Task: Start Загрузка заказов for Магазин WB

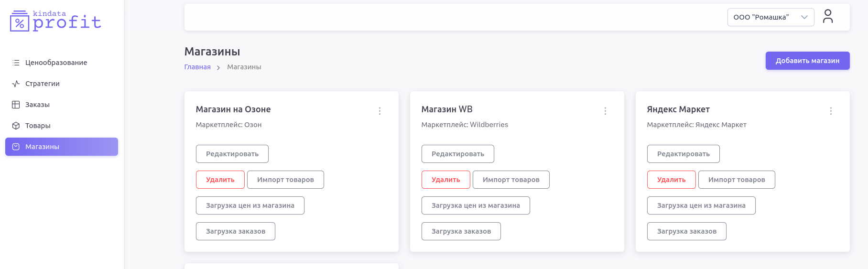Action: coord(461,231)
